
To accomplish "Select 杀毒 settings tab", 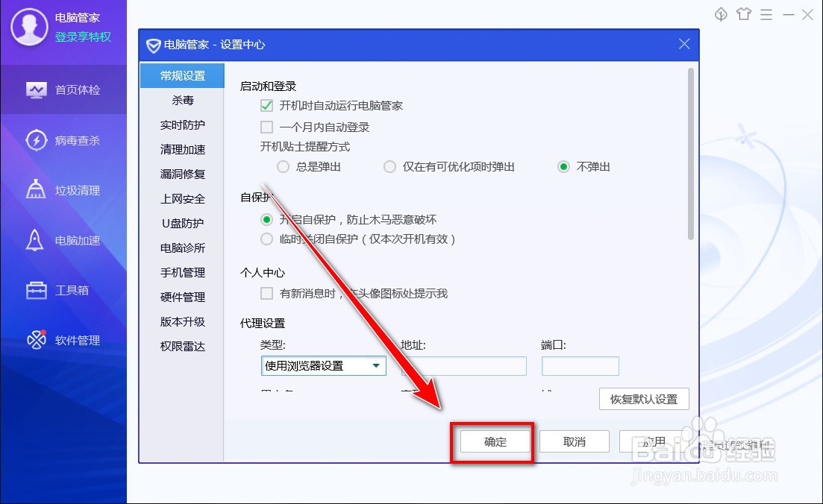I will pos(182,100).
